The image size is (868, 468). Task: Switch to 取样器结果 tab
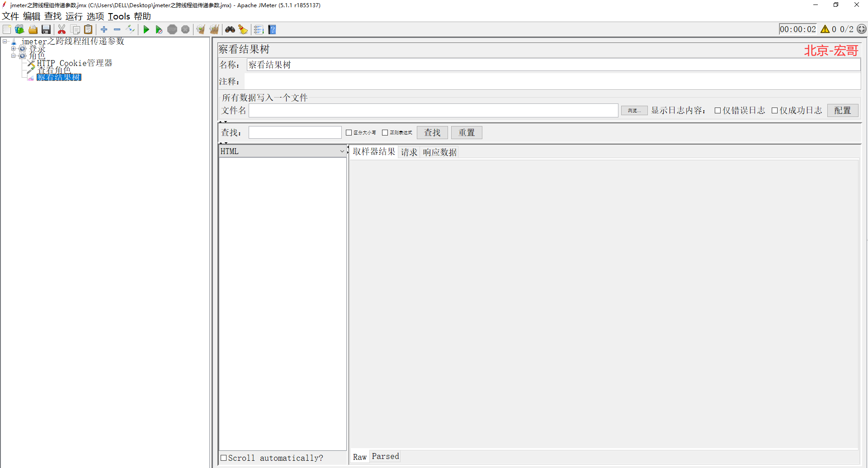tap(374, 152)
